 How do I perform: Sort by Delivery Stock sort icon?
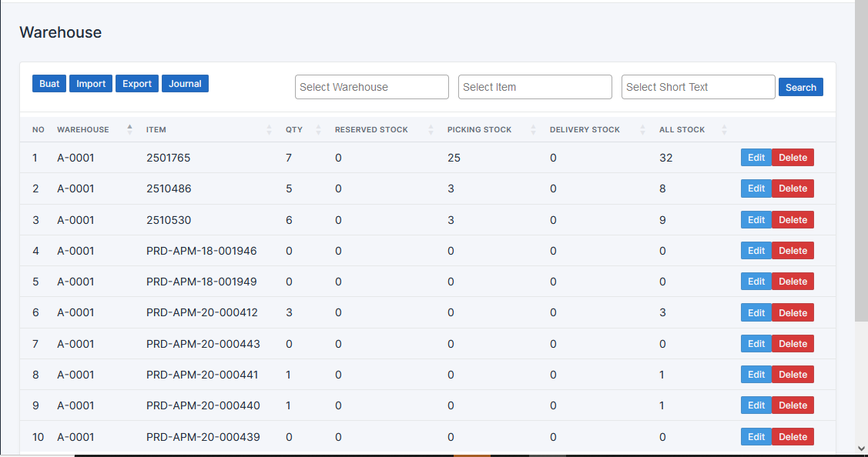tap(642, 129)
